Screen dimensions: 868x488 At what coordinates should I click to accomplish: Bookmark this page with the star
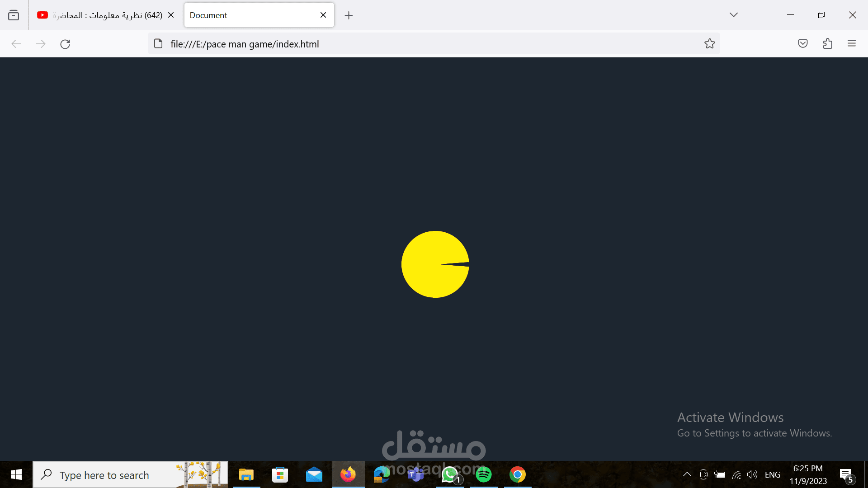click(709, 44)
